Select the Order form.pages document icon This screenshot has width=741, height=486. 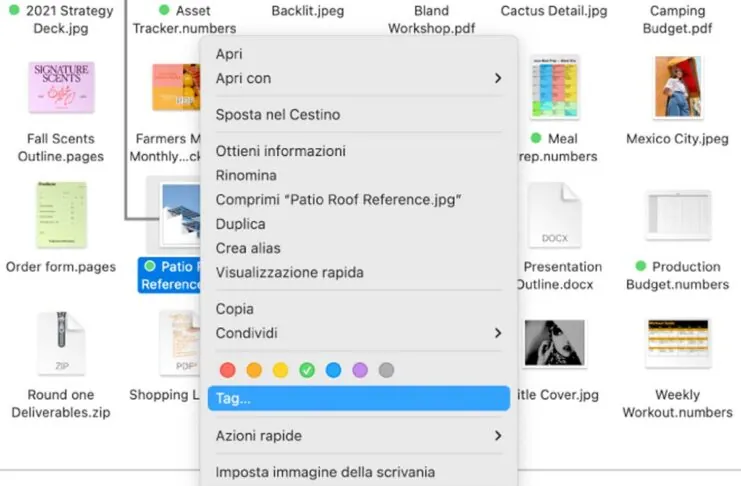click(x=61, y=214)
